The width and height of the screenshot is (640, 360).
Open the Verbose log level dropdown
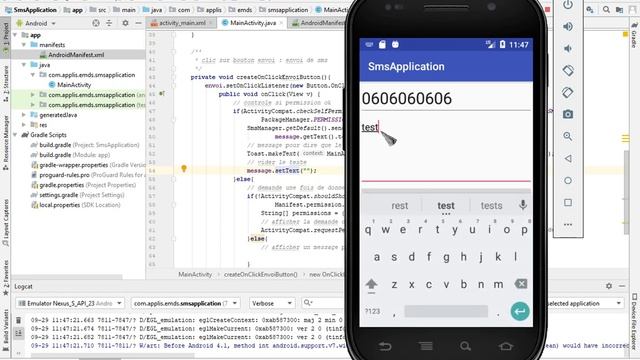click(x=271, y=303)
